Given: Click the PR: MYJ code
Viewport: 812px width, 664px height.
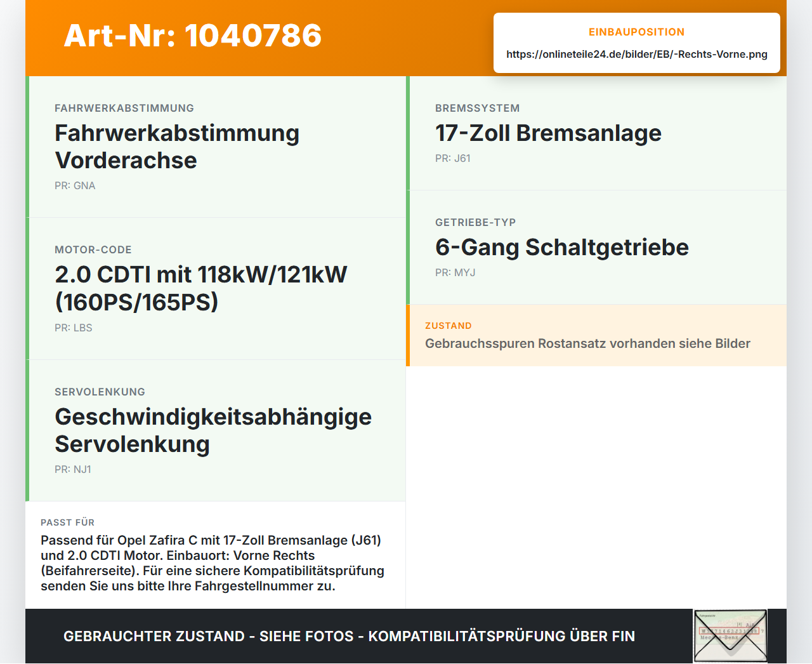Looking at the screenshot, I should coord(455,272).
